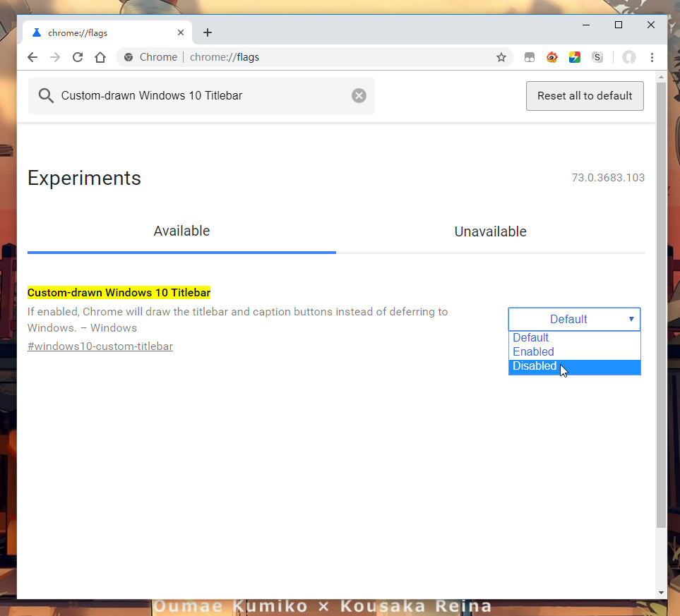Click the address bar URL chrome://flags
Viewport: 680px width, 616px height.
click(x=225, y=57)
